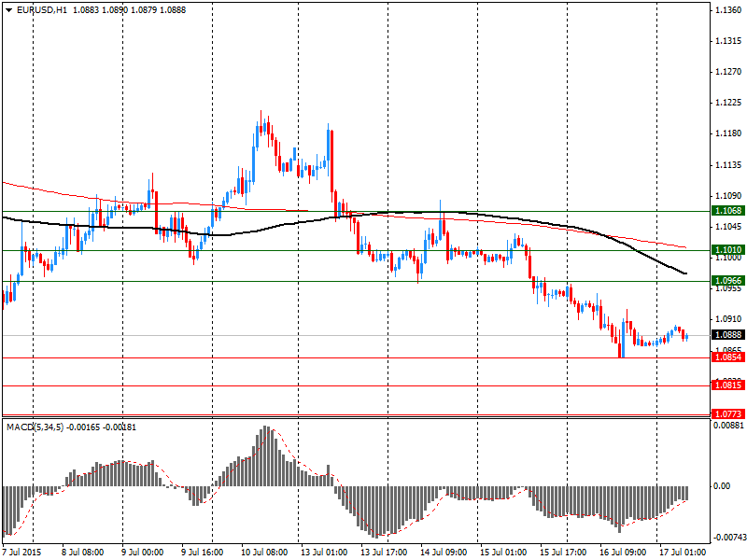747x560 pixels.
Task: Select the red 1.0854 support price tag
Action: (727, 357)
